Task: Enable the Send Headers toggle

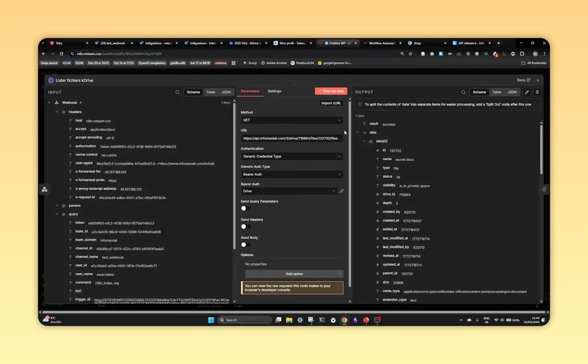Action: point(246,226)
